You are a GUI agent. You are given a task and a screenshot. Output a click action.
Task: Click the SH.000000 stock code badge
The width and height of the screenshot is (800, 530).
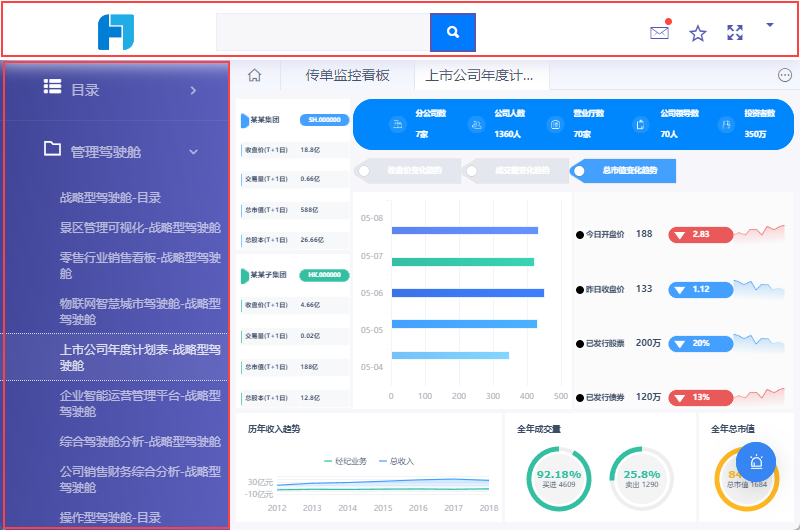coord(324,120)
